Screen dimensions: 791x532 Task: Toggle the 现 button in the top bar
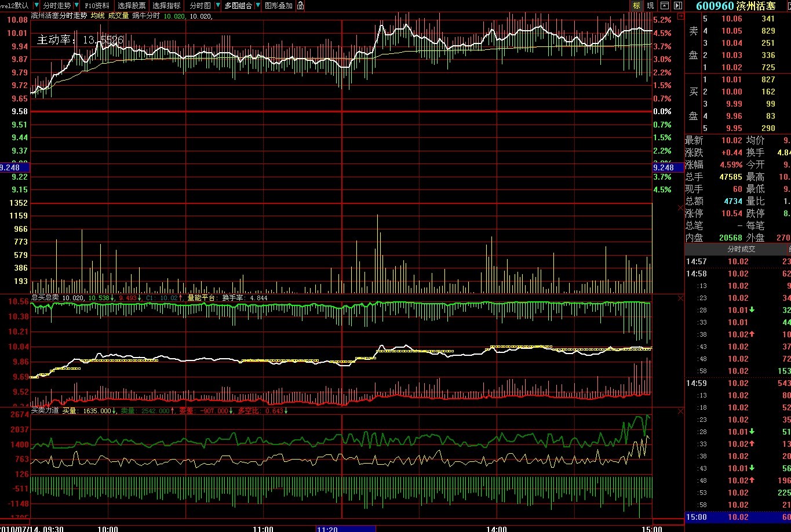coord(651,6)
